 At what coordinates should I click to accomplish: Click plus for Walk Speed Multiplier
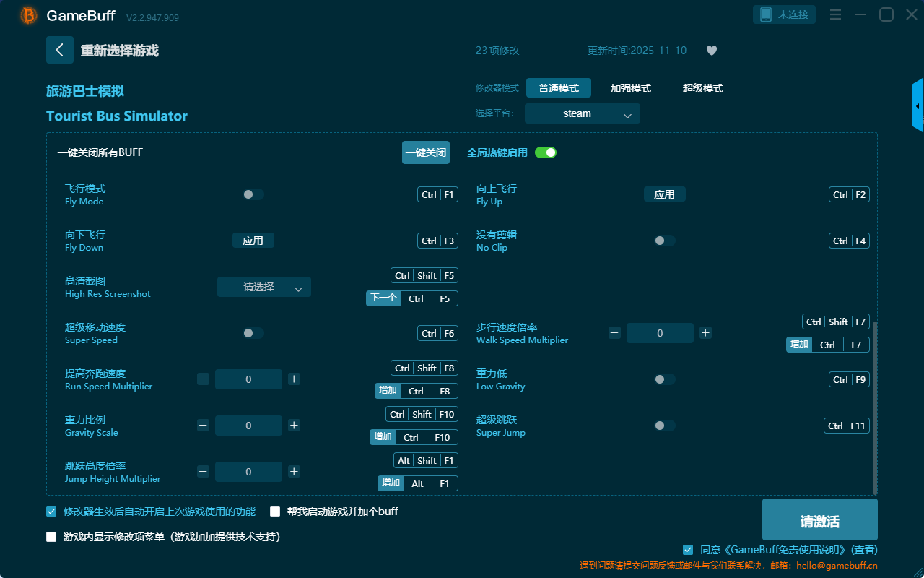705,333
